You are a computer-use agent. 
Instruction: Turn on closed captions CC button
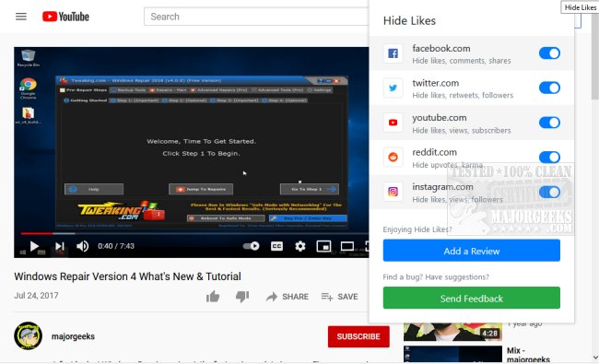coord(276,246)
